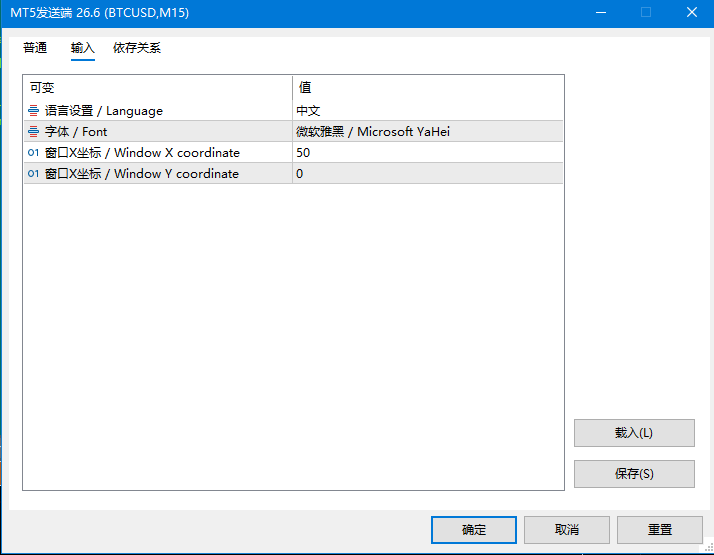Edit the Window X coordinate value 50
This screenshot has height=555, width=714.
(x=428, y=153)
